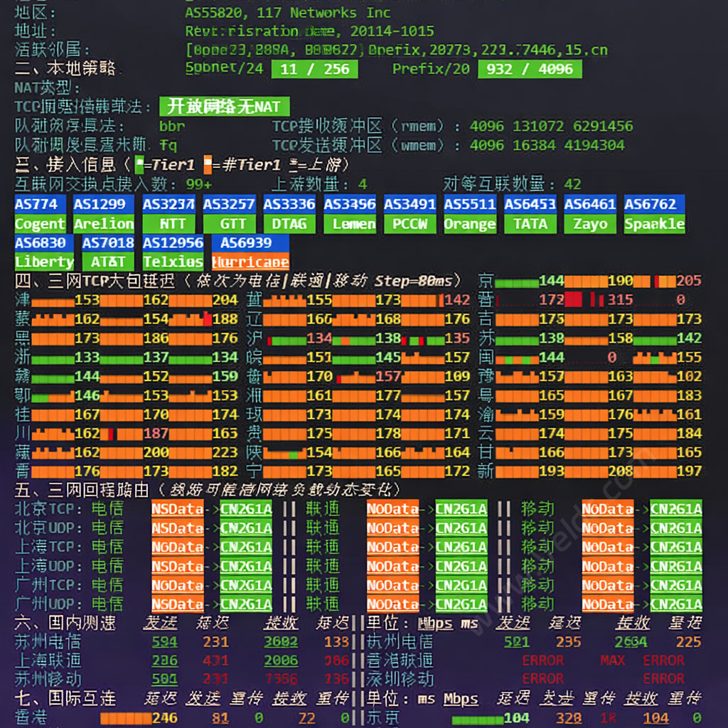Image resolution: width=728 pixels, height=728 pixels.
Task: Click the Orange carrier label
Action: pos(470,224)
